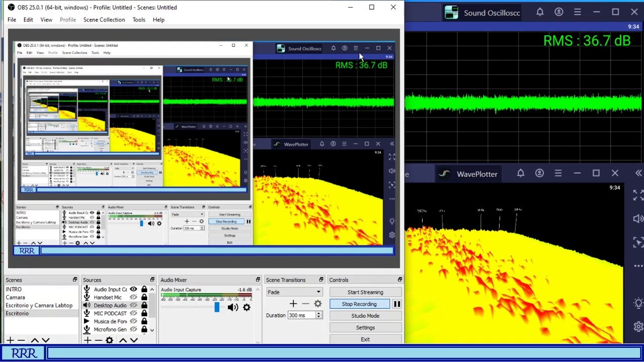Adjust the Audio Input Capture volume slider
Image resolution: width=644 pixels, height=362 pixels.
tap(217, 307)
